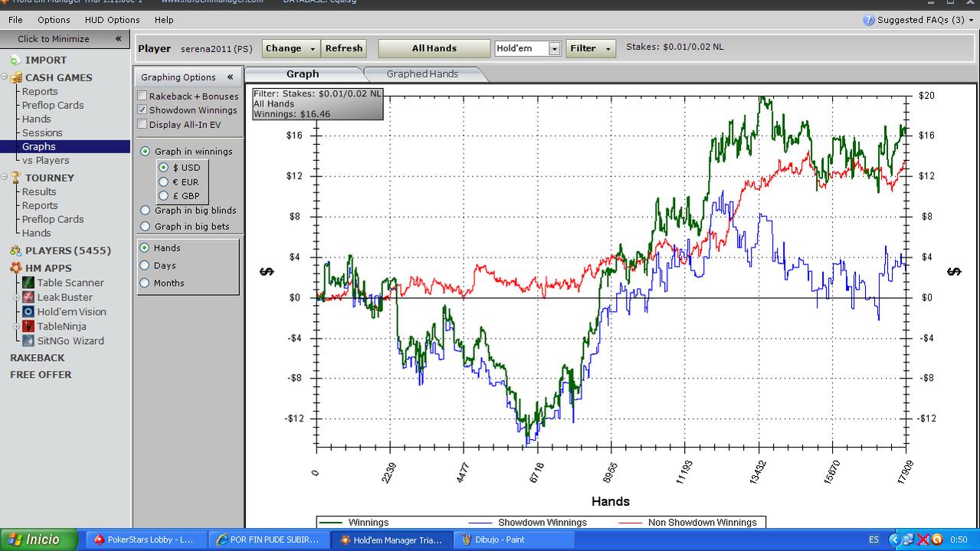Open Tourney Results item
This screenshot has height=551, width=980.
(x=39, y=192)
